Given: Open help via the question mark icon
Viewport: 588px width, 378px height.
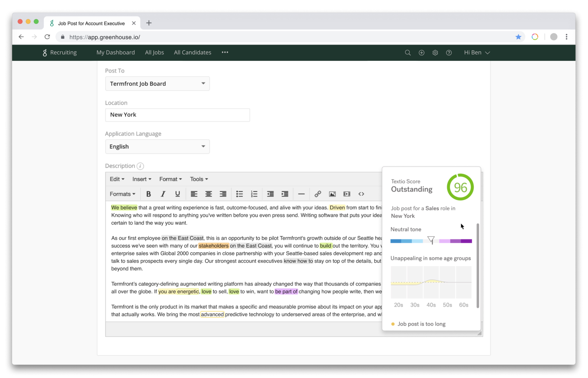Looking at the screenshot, I should coord(449,52).
